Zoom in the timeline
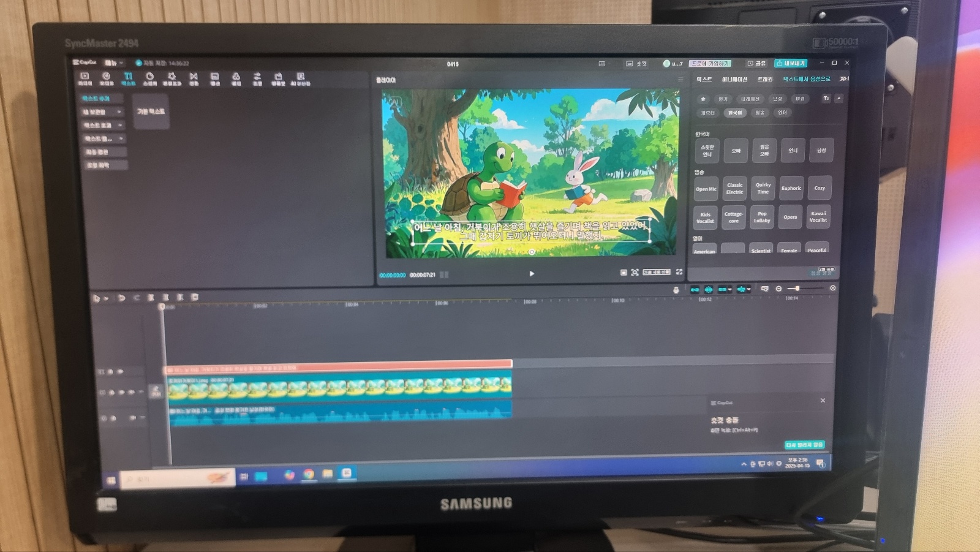The image size is (980, 552). 832,288
